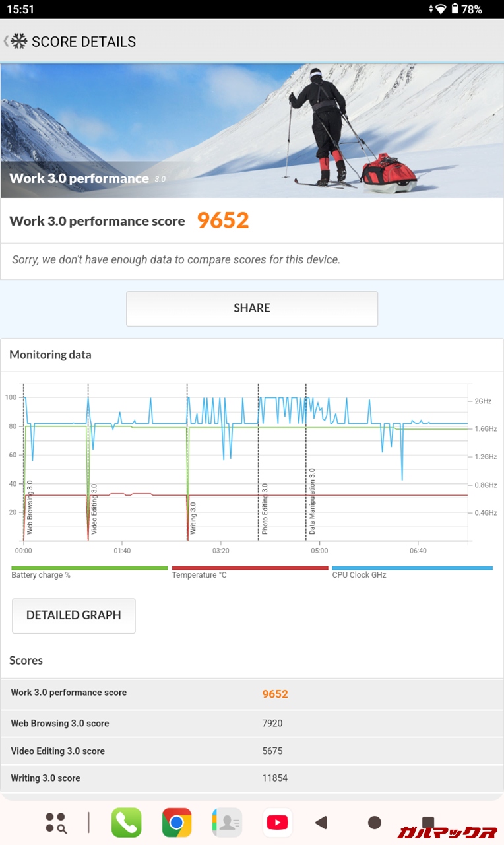This screenshot has width=504, height=845.
Task: Select the Video Editing 3.0 score row
Action: pos(252,751)
